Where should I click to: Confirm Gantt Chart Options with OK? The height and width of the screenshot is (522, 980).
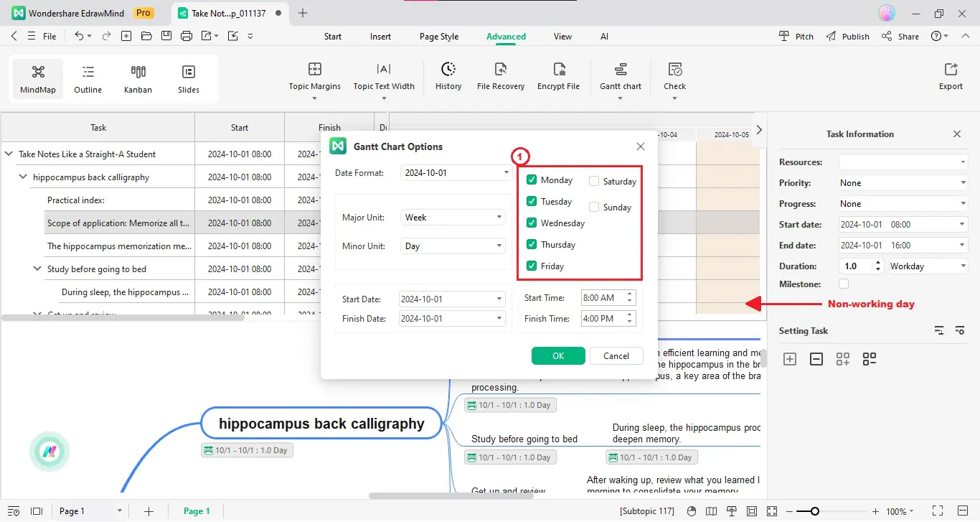tap(558, 355)
